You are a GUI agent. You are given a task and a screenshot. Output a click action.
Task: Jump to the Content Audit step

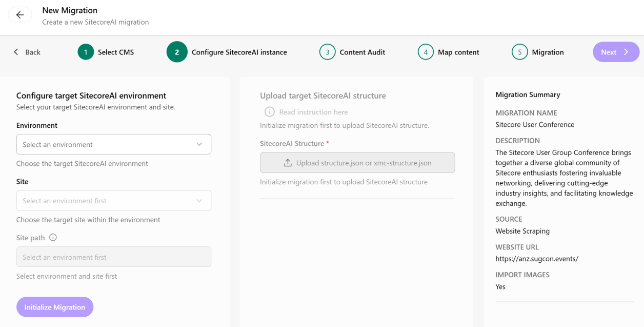coord(363,52)
